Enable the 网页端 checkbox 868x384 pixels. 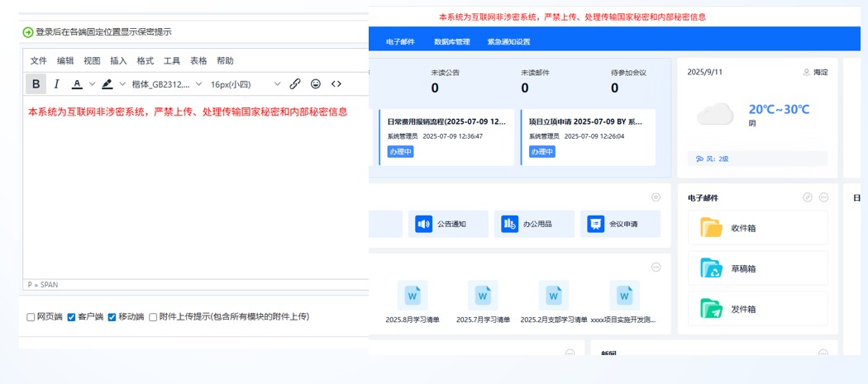pyautogui.click(x=31, y=317)
